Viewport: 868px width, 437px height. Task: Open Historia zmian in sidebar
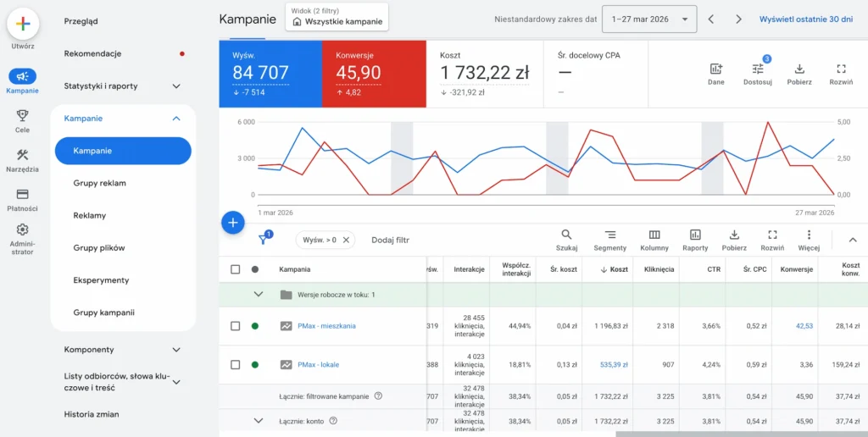[x=92, y=414]
